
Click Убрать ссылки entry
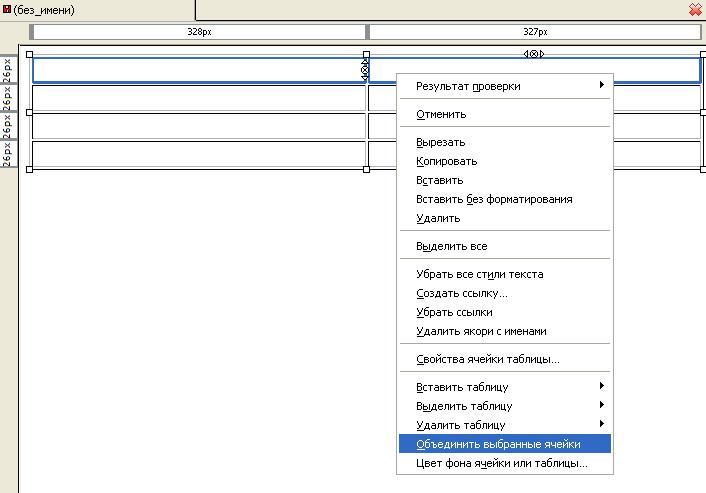[x=505, y=312]
